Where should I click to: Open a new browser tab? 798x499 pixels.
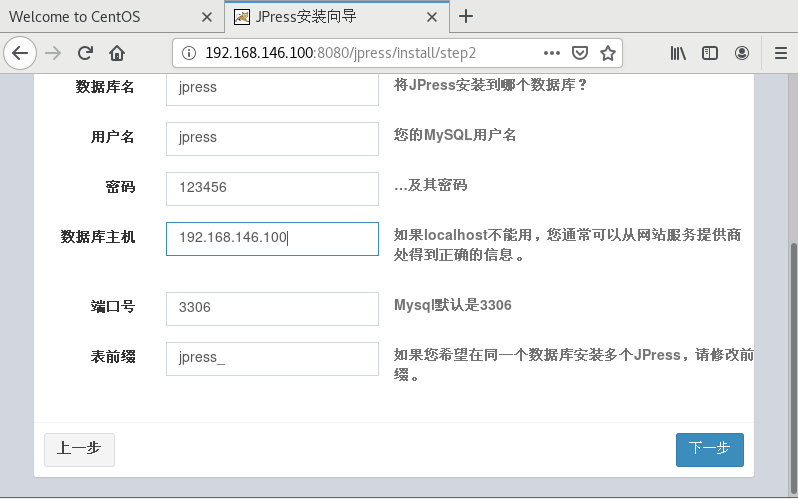(466, 16)
